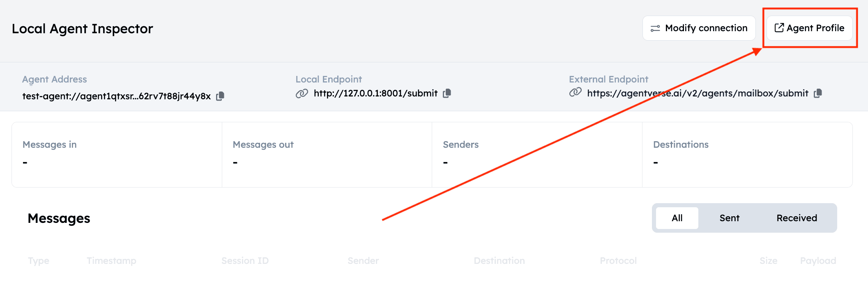Click the external-link icon in Agent Profile
Image resolution: width=868 pixels, height=300 pixels.
tap(779, 28)
